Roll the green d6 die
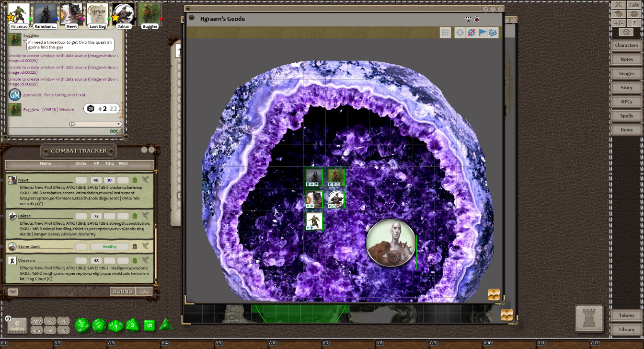 click(x=149, y=326)
